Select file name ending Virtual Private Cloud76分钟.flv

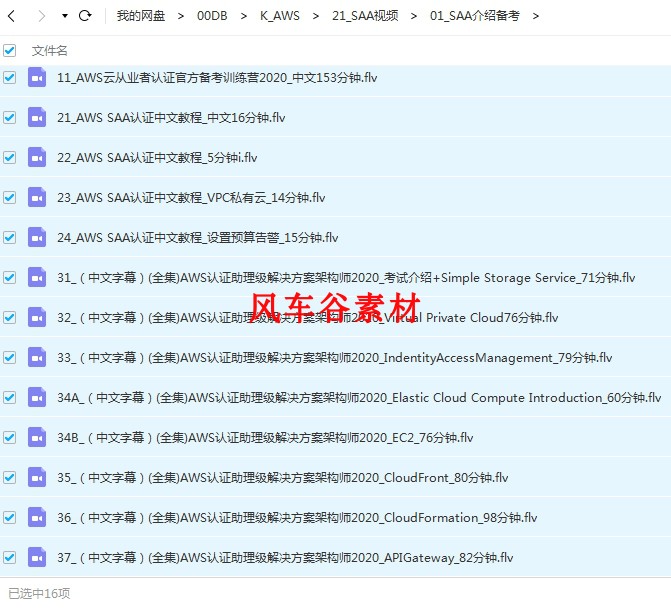pyautogui.click(x=308, y=318)
